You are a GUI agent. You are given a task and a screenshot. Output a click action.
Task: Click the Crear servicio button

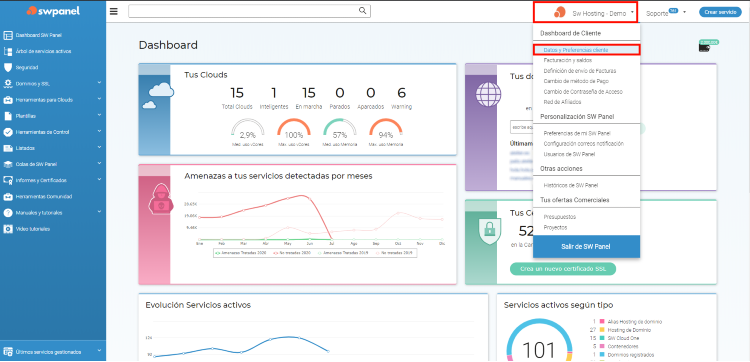[720, 12]
